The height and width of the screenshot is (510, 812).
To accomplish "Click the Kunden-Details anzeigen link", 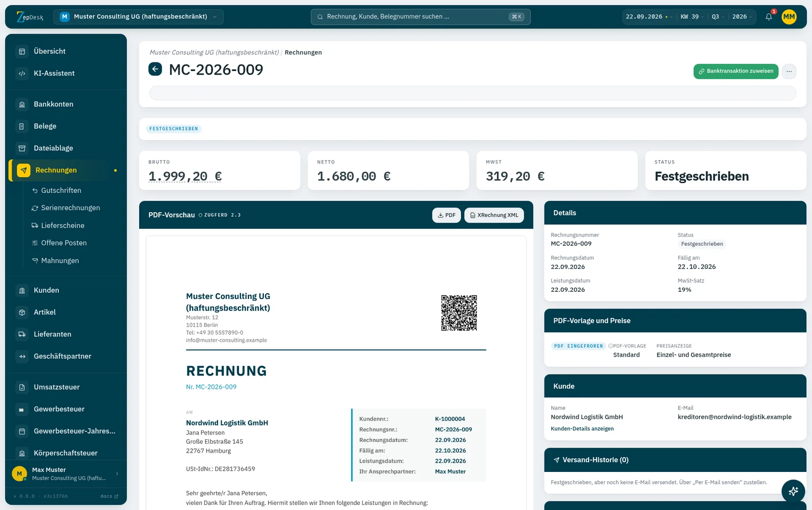I will (582, 429).
